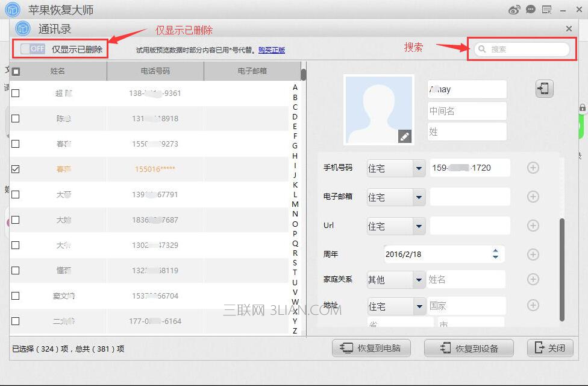Open the Weibo icon in title bar
Screen dimensions: 588x386
(x=514, y=10)
